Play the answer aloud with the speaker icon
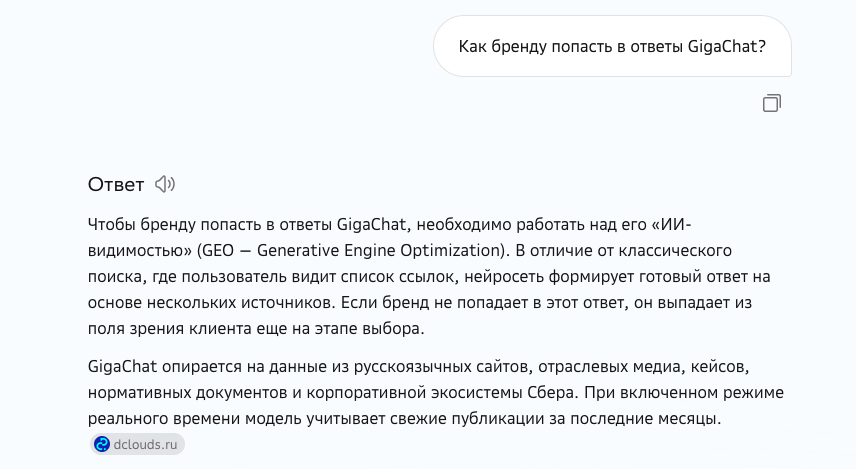This screenshot has width=856, height=469. click(x=165, y=184)
